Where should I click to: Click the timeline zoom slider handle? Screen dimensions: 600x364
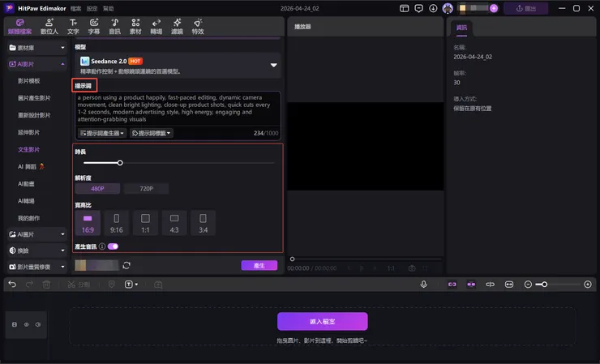[544, 285]
